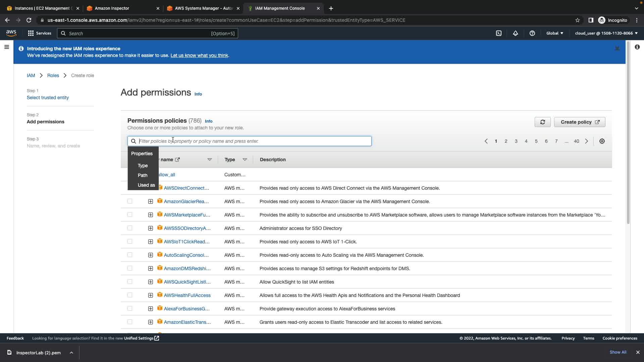644x362 pixels.
Task: Click the refresh policies icon button
Action: 542,122
